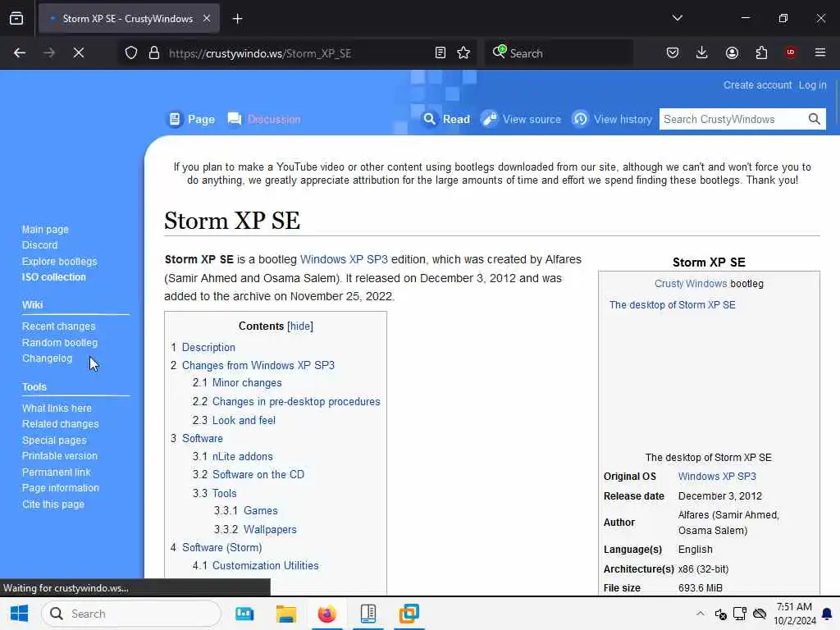Image resolution: width=840 pixels, height=630 pixels.
Task: Open the uBlock Origin toolbar icon
Action: coord(791,52)
